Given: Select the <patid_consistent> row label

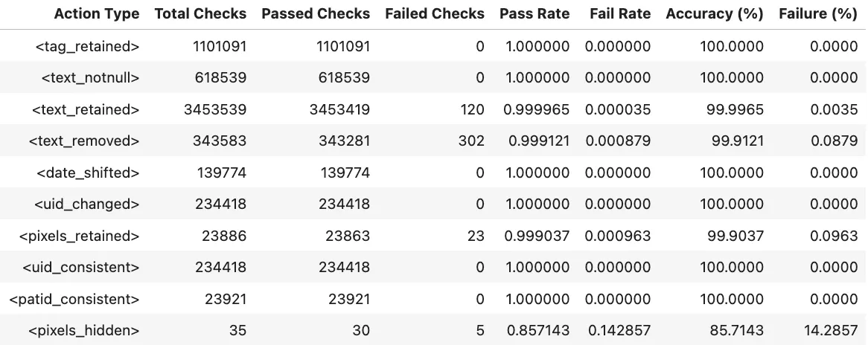Looking at the screenshot, I should pyautogui.click(x=74, y=299).
